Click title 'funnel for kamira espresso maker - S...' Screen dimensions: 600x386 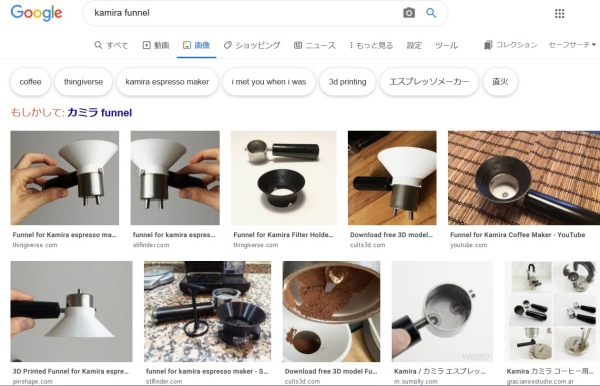pos(207,371)
